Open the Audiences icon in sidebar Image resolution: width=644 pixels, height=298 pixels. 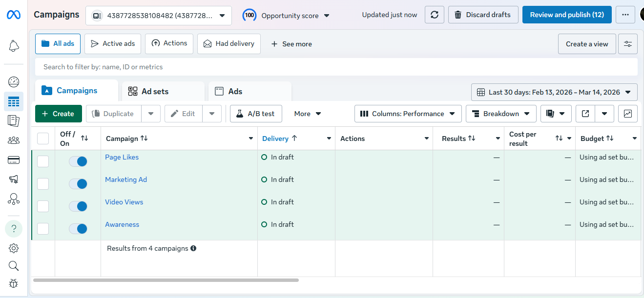14,140
